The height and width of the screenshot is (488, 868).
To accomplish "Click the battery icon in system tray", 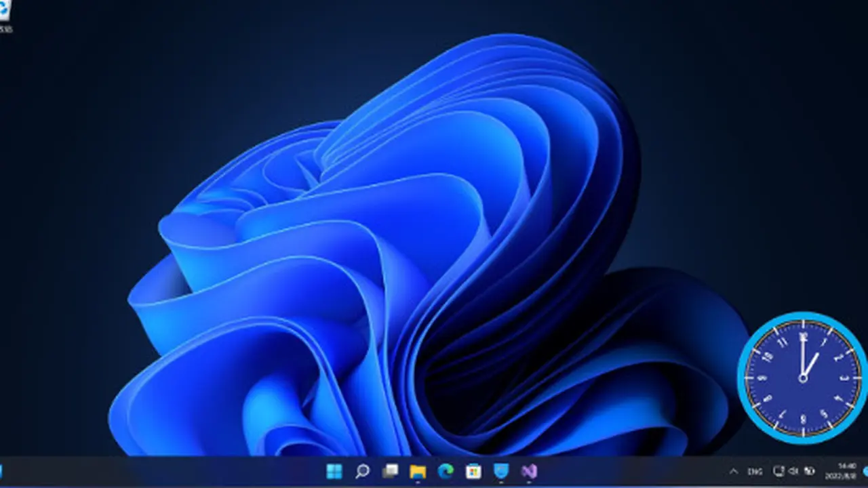I will tap(809, 471).
